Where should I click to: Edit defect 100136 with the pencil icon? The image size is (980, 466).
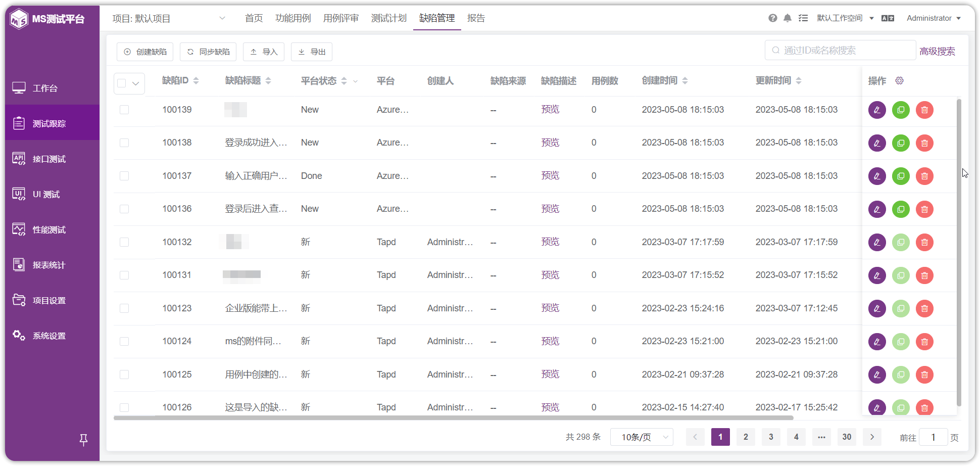877,209
